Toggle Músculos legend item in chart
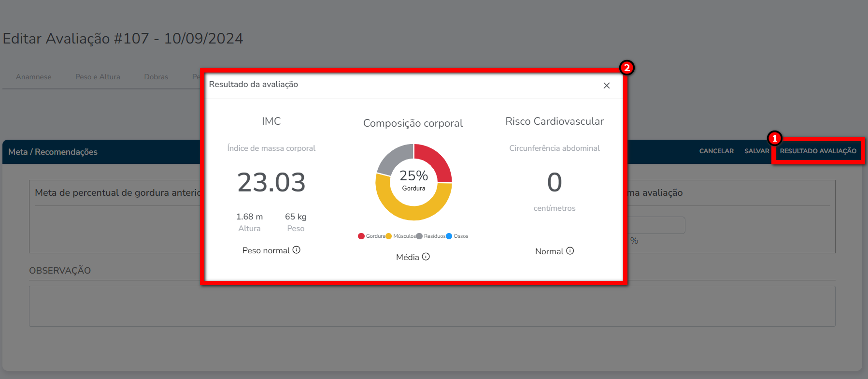Screen dimensions: 868x379 pos(400,236)
